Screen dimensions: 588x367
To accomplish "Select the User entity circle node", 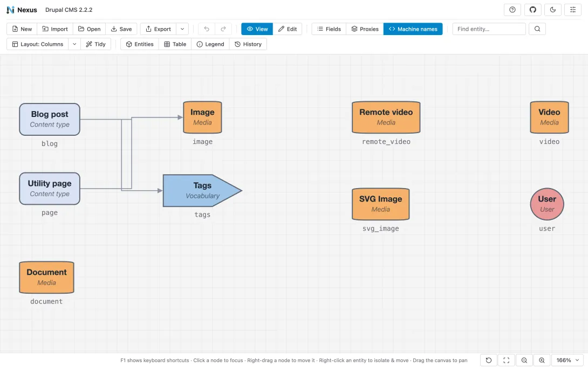I will [547, 204].
